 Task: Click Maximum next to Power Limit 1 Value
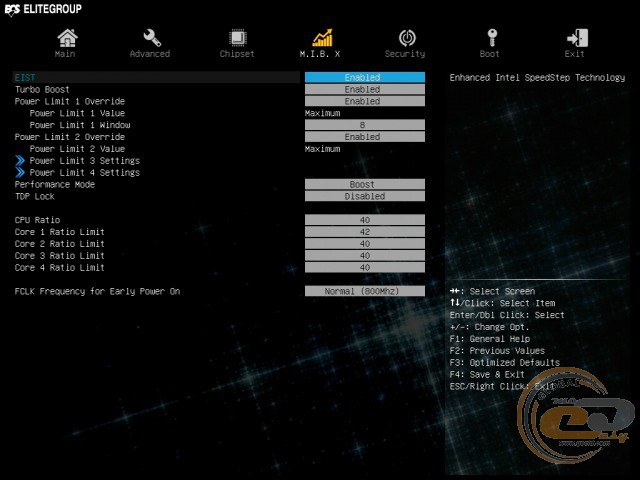point(322,113)
